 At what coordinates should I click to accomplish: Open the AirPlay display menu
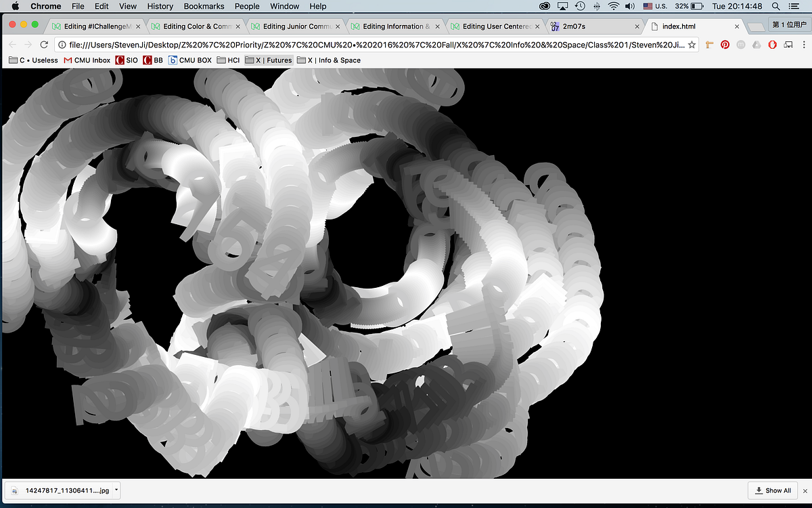563,6
